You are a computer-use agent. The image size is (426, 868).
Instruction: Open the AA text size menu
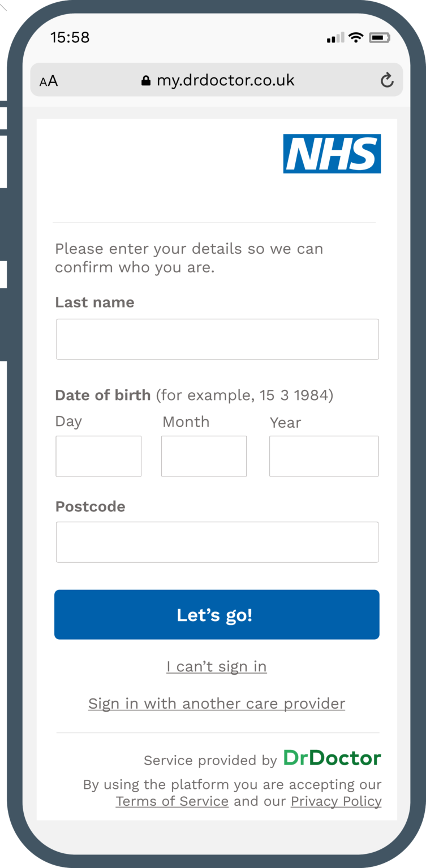pos(49,81)
